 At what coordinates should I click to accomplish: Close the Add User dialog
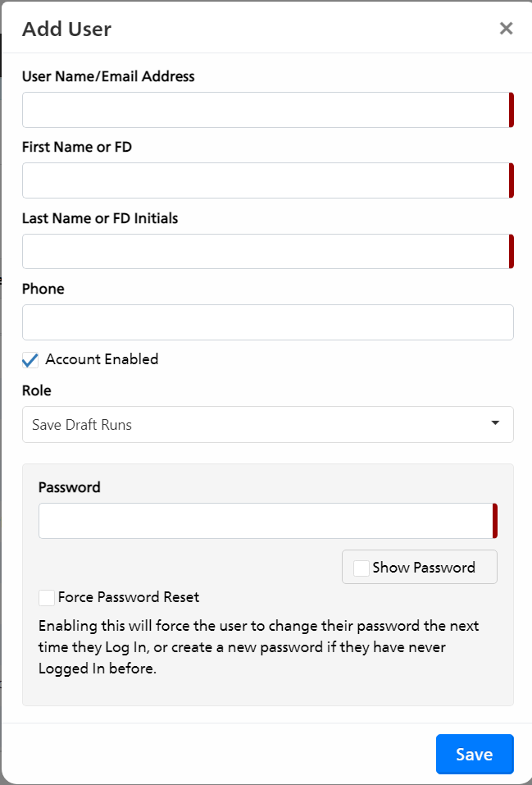(x=506, y=29)
